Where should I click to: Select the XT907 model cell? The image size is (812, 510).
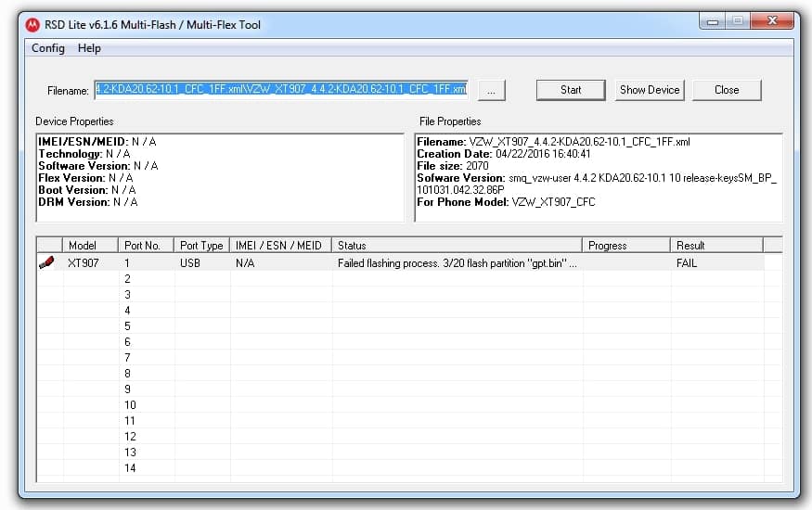pyautogui.click(x=83, y=262)
